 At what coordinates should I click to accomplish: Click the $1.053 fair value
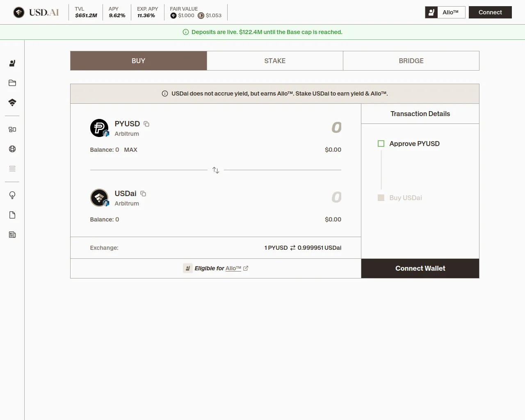(x=214, y=16)
